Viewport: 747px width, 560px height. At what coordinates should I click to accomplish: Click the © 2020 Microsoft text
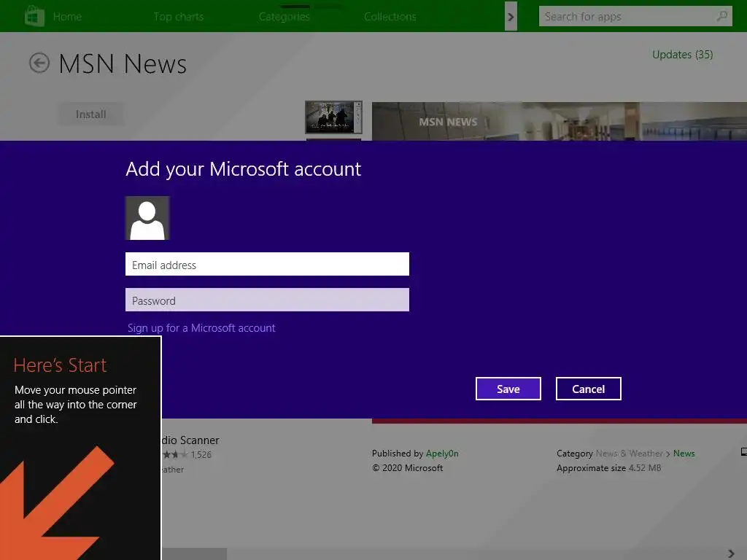pos(407,468)
